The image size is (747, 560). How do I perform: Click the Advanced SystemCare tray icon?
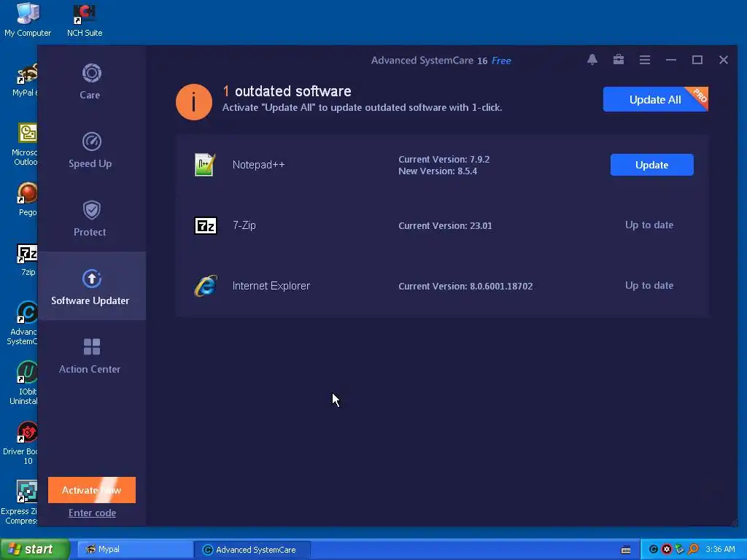pyautogui.click(x=654, y=550)
